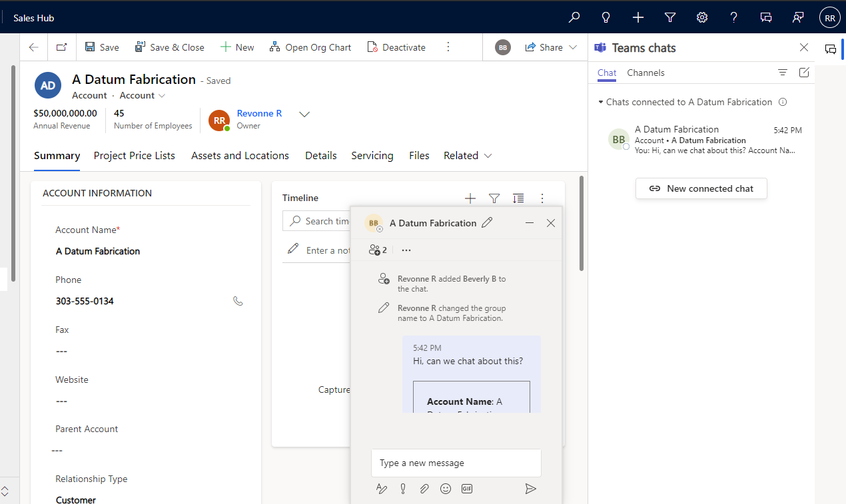Filter Teams chats list
Viewport: 846px width, 504px height.
click(x=783, y=73)
